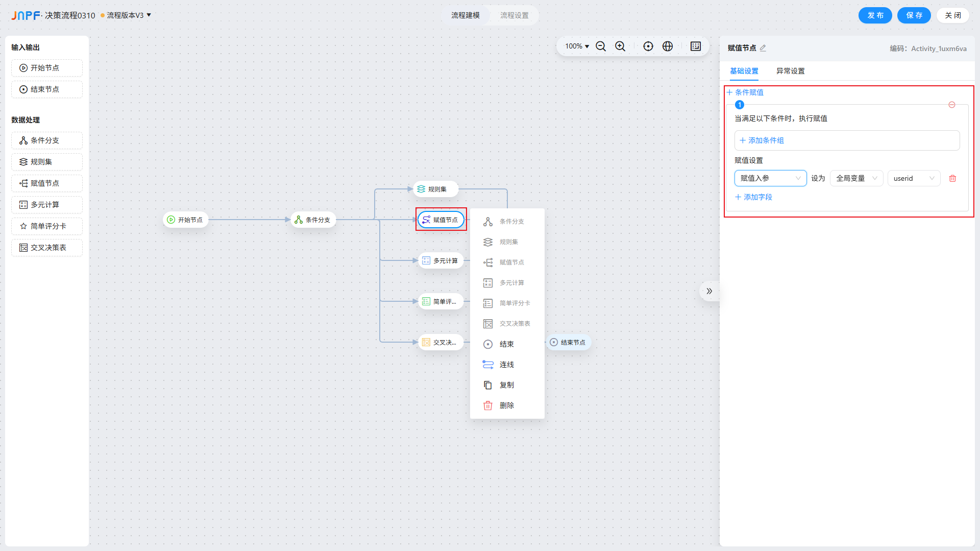Click the globe icon in canvas toolbar
The width and height of the screenshot is (980, 551).
668,46
